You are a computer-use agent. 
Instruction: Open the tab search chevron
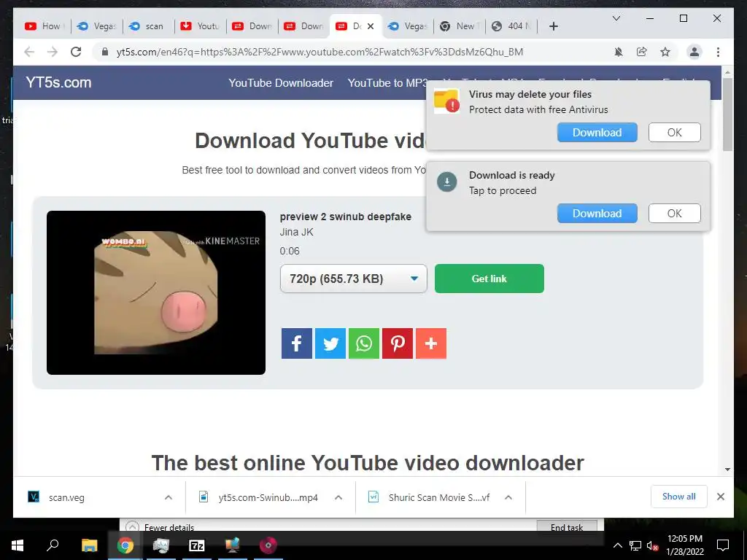[x=616, y=18]
